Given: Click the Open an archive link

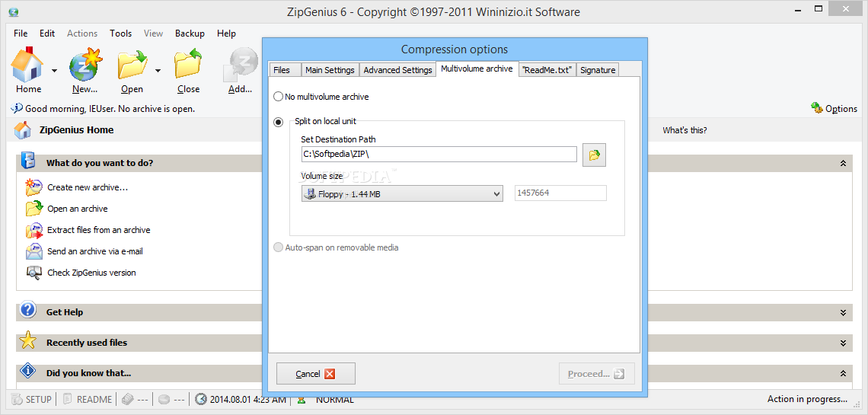Looking at the screenshot, I should point(78,209).
